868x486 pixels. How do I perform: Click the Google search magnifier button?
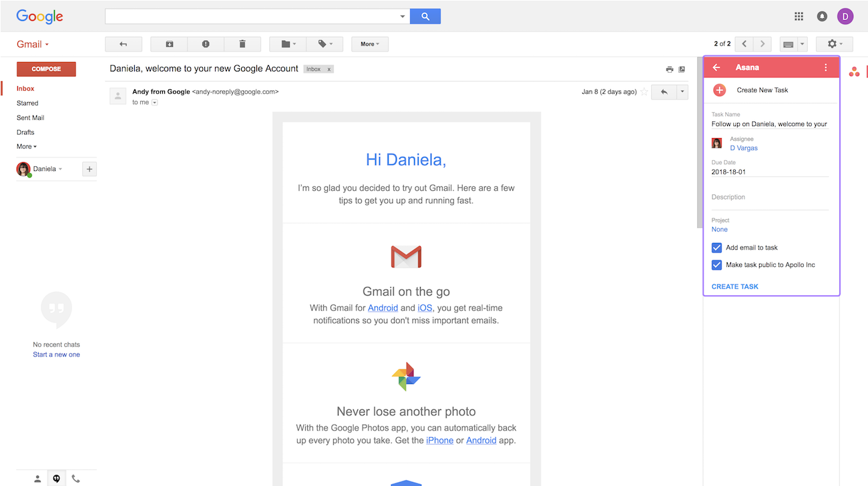[x=425, y=16]
